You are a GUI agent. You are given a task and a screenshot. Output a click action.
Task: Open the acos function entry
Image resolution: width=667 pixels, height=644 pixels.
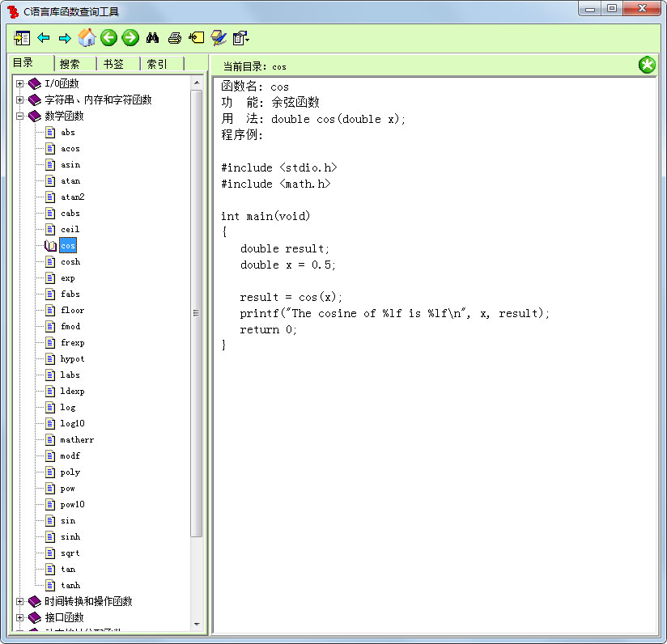click(x=70, y=148)
